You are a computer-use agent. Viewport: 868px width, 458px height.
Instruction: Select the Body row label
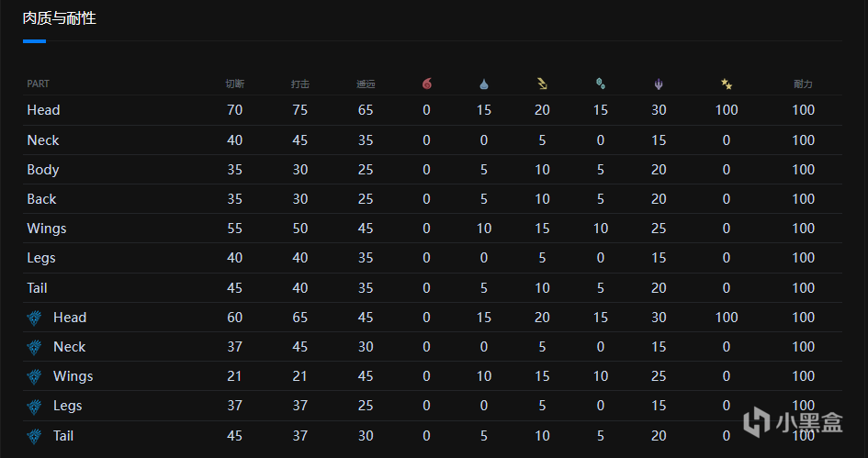tap(43, 170)
